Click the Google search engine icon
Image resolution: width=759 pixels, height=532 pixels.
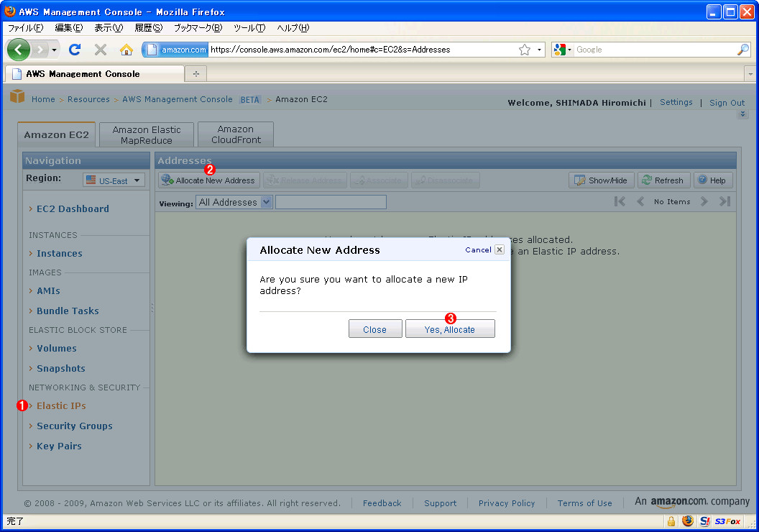[x=560, y=50]
